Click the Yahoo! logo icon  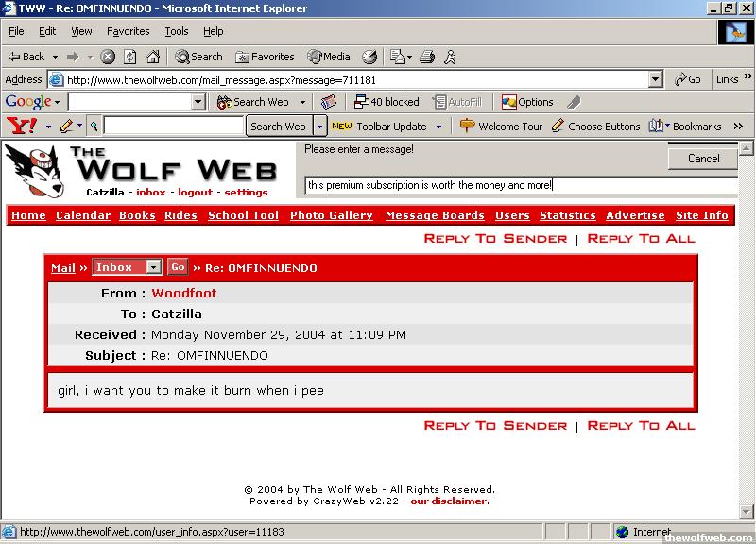click(21, 126)
